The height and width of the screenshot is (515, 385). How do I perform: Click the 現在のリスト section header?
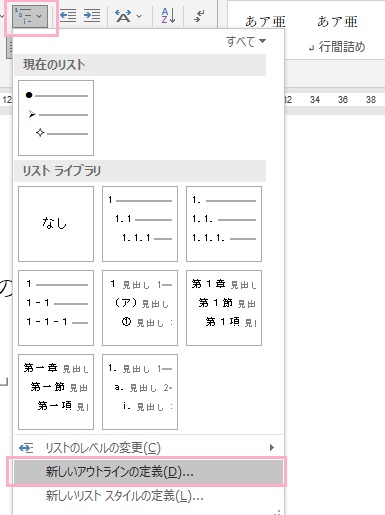140,65
